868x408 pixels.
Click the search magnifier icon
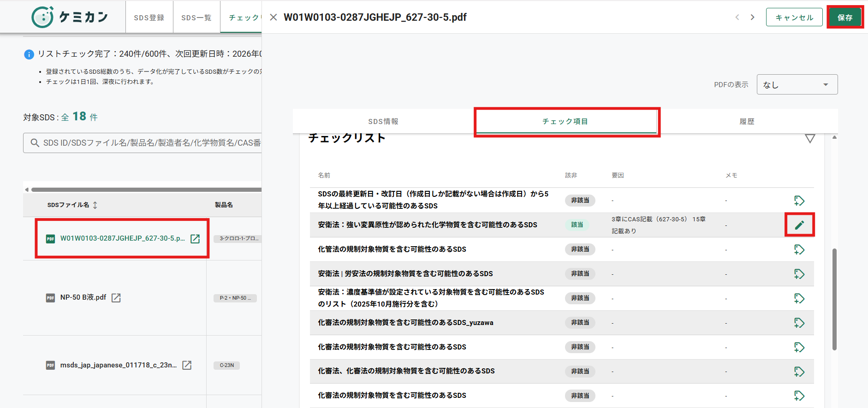pos(35,143)
